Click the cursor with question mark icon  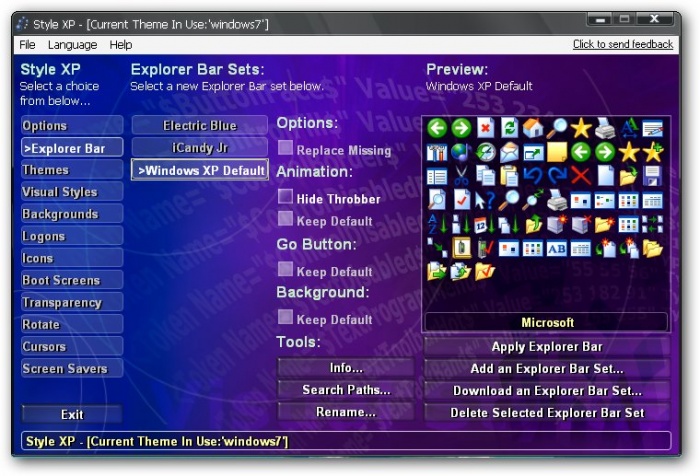(485, 200)
